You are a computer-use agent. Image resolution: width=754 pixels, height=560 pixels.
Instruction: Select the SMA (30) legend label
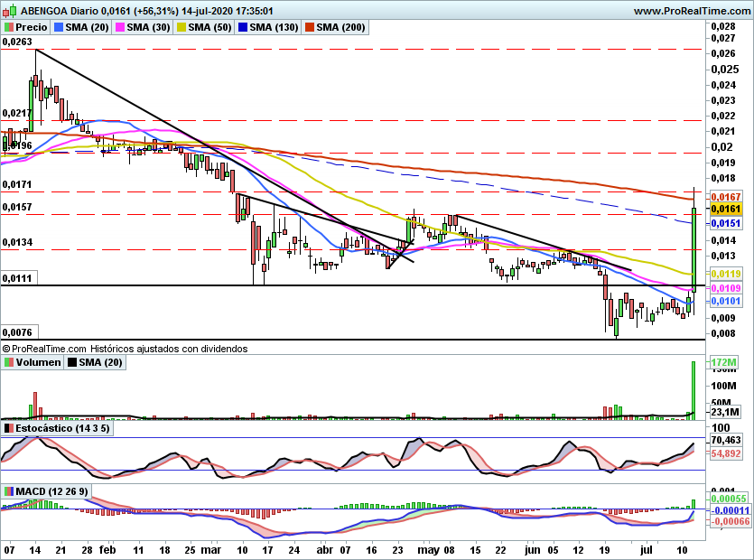[149, 27]
